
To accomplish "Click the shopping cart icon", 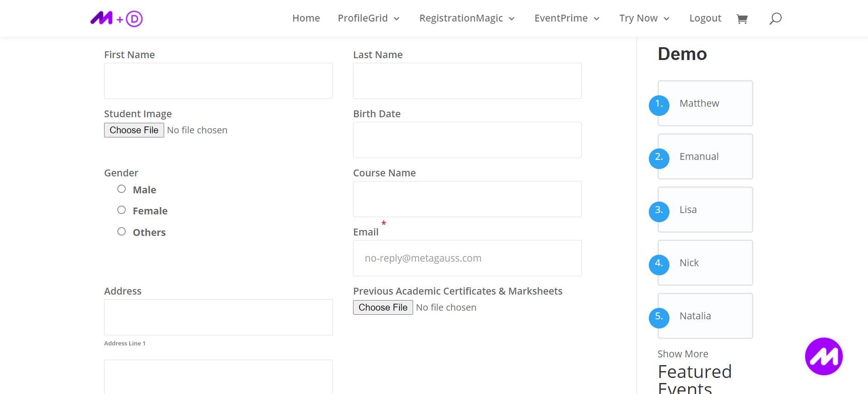I will click(742, 19).
